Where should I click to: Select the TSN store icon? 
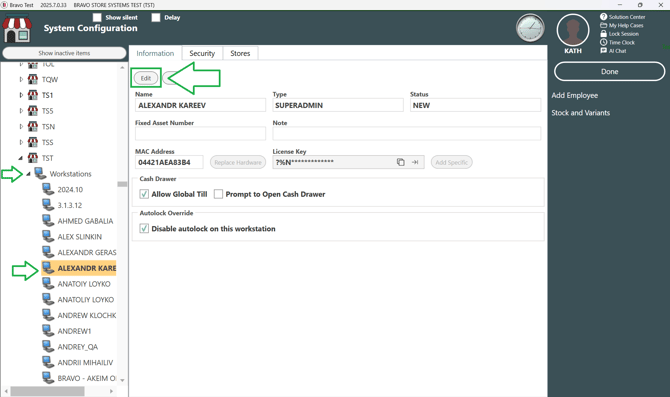click(33, 126)
